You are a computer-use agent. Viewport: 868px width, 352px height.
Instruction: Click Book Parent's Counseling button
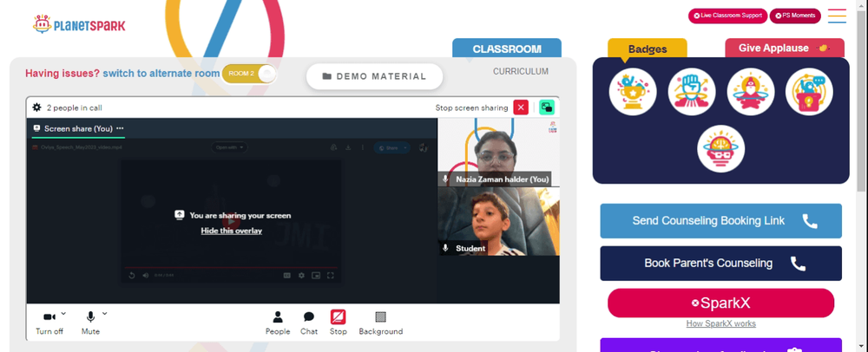(x=720, y=264)
